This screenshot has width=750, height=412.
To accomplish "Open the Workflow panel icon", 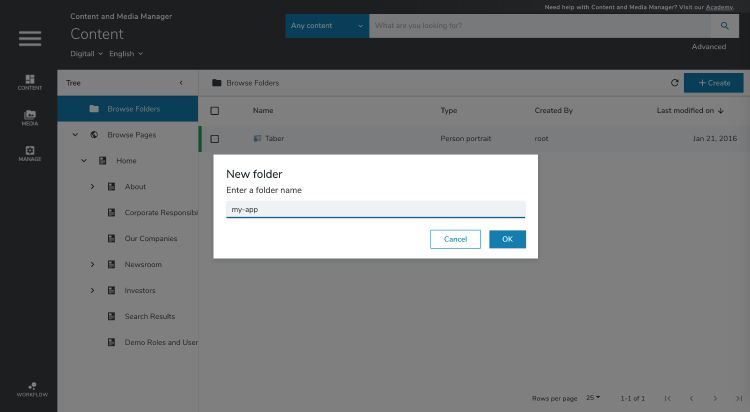I will point(30,389).
